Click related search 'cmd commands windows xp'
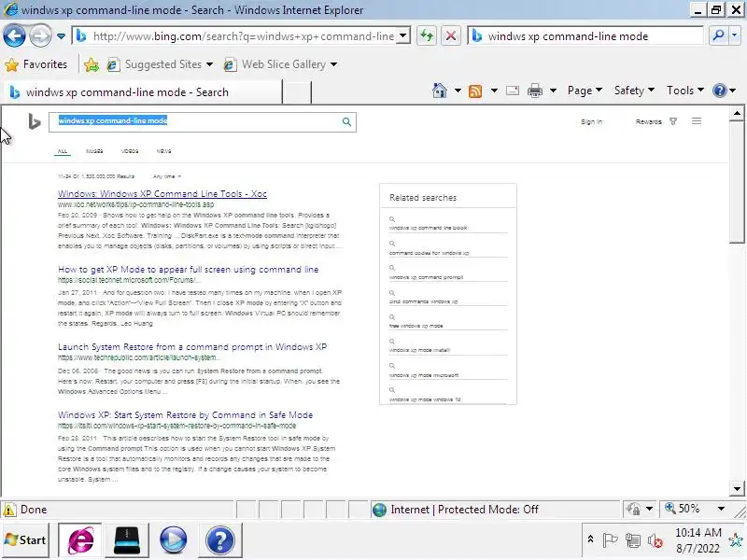The height and width of the screenshot is (560, 747). coord(424,301)
